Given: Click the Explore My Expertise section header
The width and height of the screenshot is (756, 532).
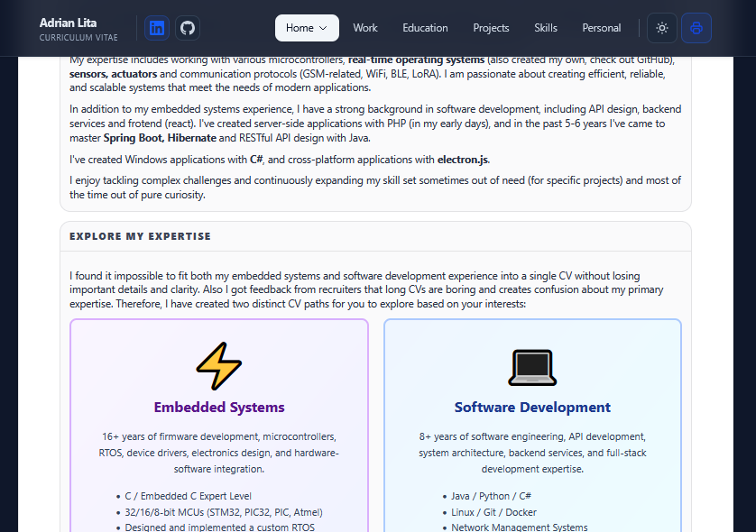Looking at the screenshot, I should click(x=140, y=236).
